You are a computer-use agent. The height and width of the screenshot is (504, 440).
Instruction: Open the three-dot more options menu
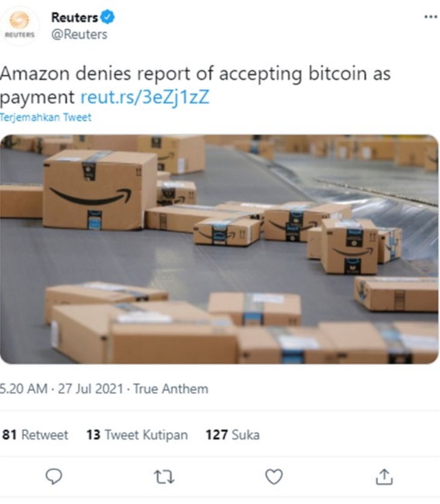click(430, 17)
